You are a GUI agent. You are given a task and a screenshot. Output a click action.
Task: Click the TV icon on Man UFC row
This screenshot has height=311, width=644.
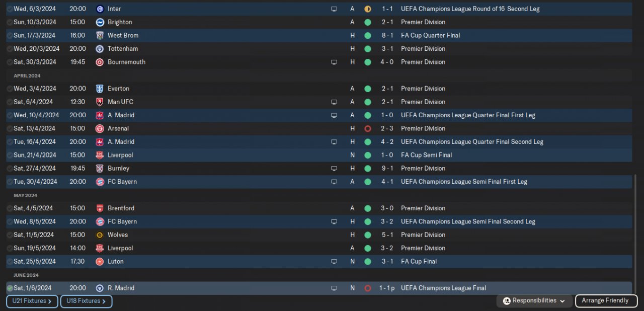[x=334, y=102]
